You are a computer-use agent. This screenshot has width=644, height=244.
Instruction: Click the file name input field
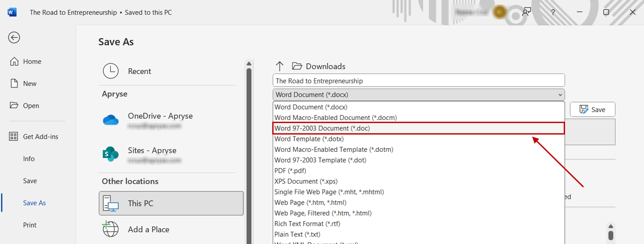(x=419, y=81)
